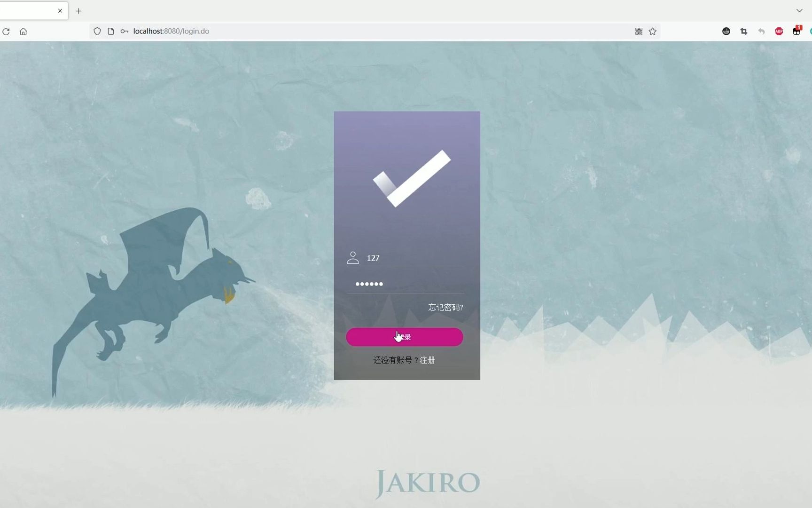The height and width of the screenshot is (508, 812).
Task: Click the user silhouette icon beside username
Action: (353, 258)
